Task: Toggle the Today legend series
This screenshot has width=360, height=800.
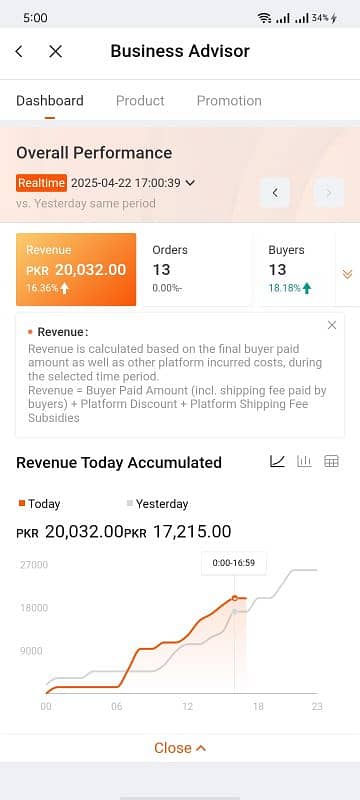Action: (39, 504)
